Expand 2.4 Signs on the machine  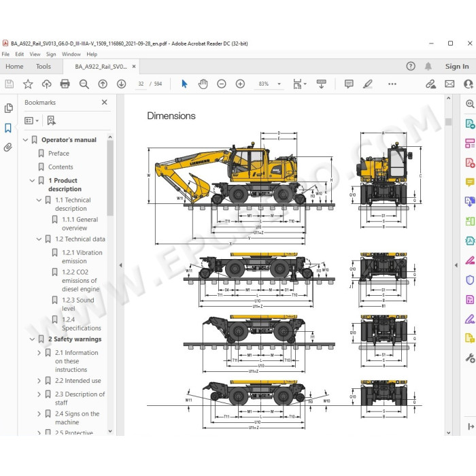[39, 413]
